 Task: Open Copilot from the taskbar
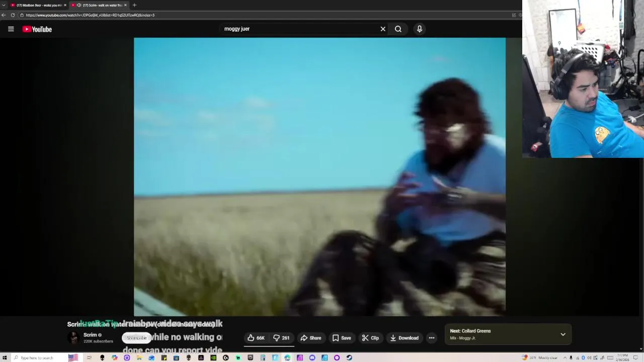(x=115, y=357)
